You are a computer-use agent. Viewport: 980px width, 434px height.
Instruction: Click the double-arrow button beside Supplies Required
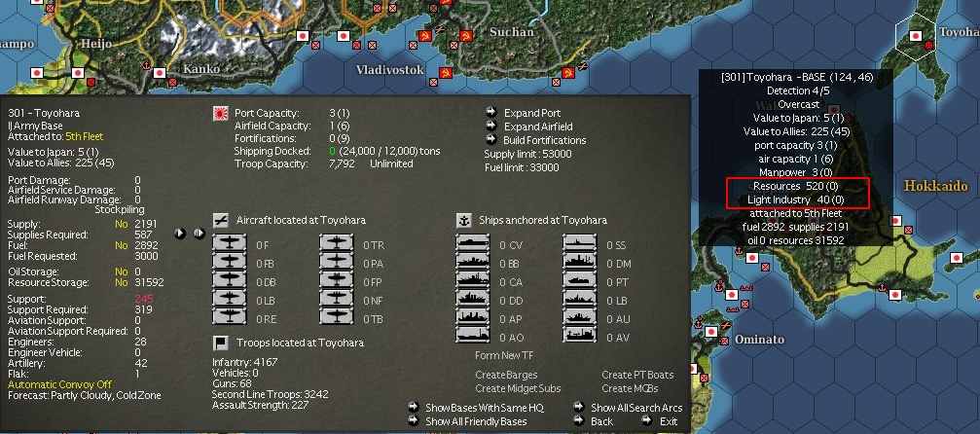(200, 234)
